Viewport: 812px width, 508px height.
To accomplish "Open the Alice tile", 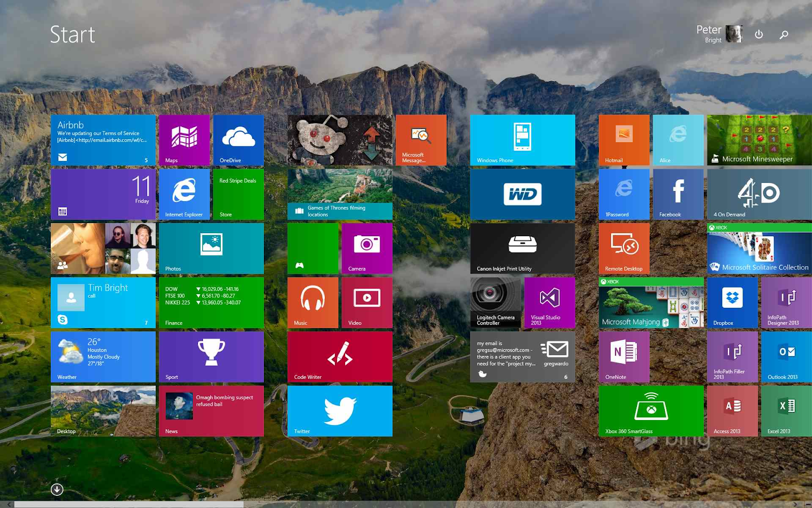I will (x=679, y=140).
